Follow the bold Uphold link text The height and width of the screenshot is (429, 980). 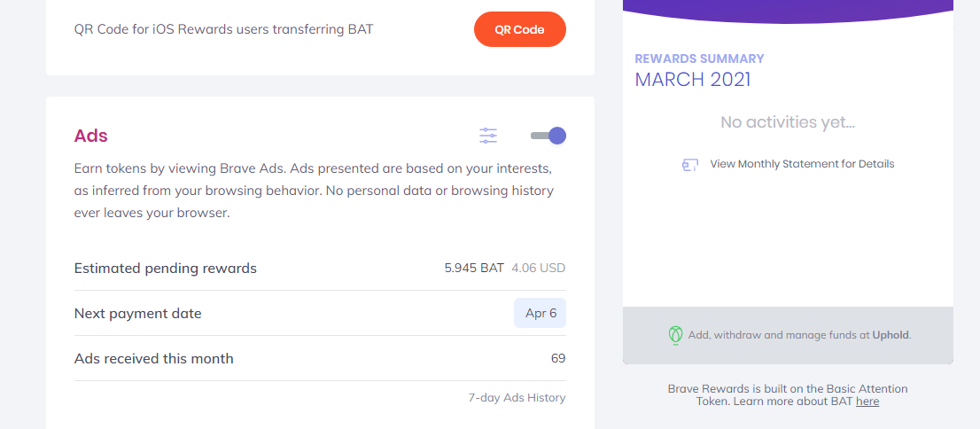click(891, 335)
